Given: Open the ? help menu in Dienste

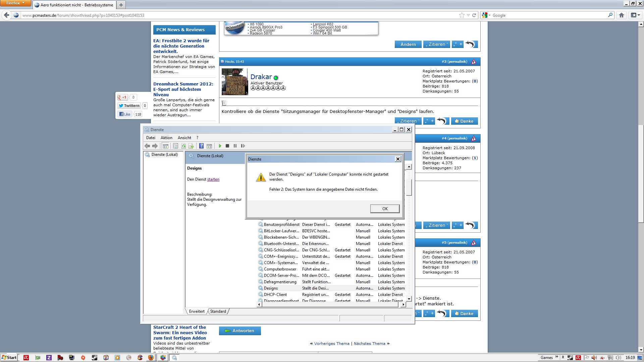Looking at the screenshot, I should pyautogui.click(x=197, y=138).
